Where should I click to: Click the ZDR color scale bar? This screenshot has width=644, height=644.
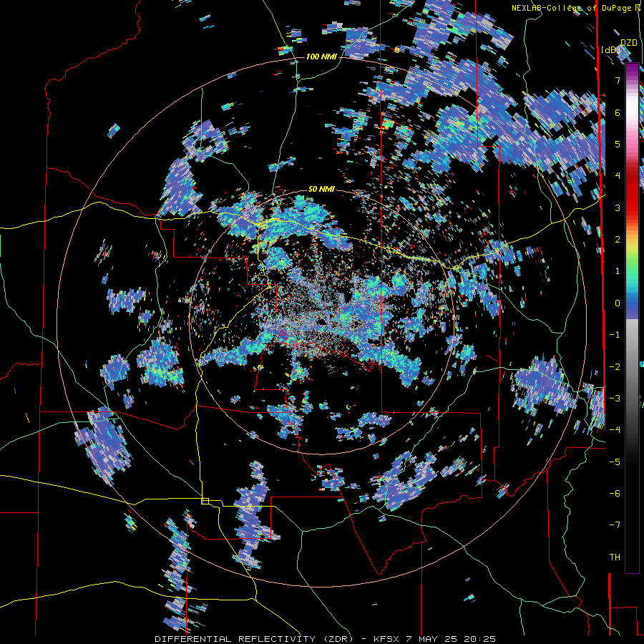point(632,318)
